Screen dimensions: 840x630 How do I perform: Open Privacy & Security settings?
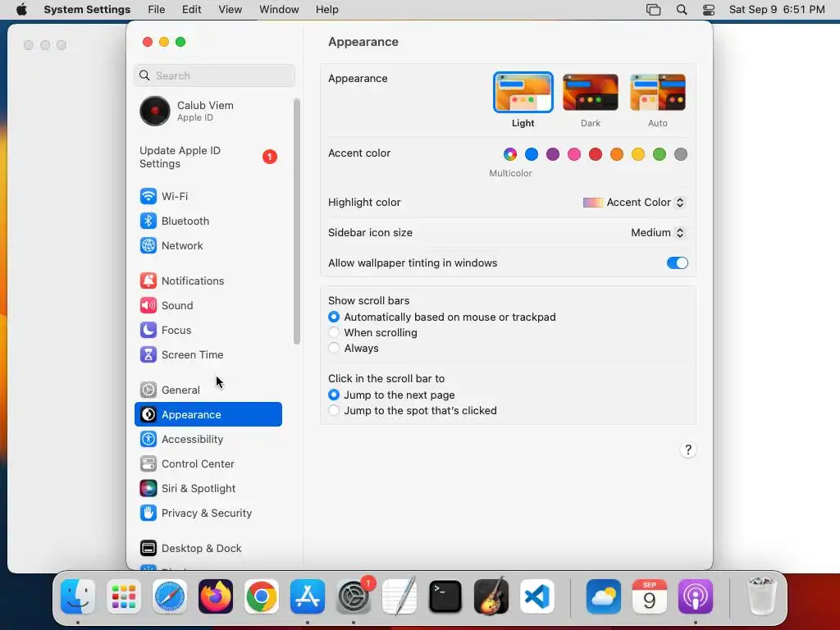click(208, 514)
